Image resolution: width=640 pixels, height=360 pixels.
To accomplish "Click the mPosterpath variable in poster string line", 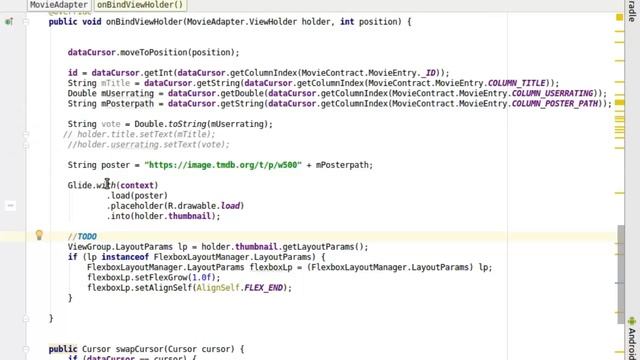I will (x=342, y=165).
